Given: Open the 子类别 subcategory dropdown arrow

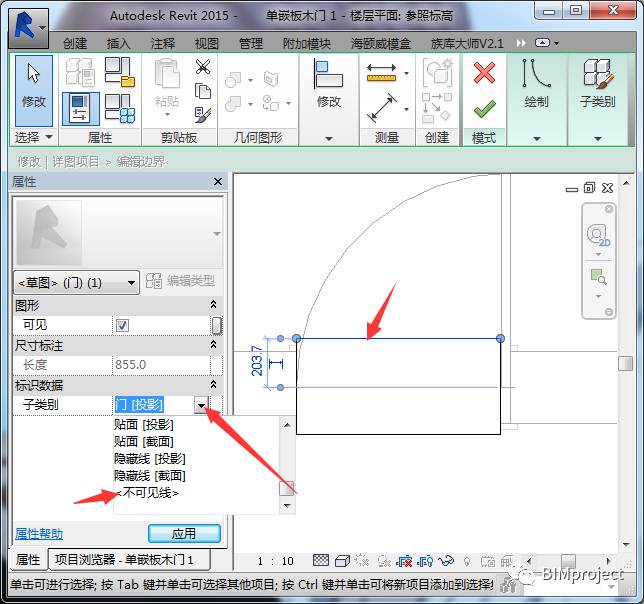Looking at the screenshot, I should click(x=201, y=406).
